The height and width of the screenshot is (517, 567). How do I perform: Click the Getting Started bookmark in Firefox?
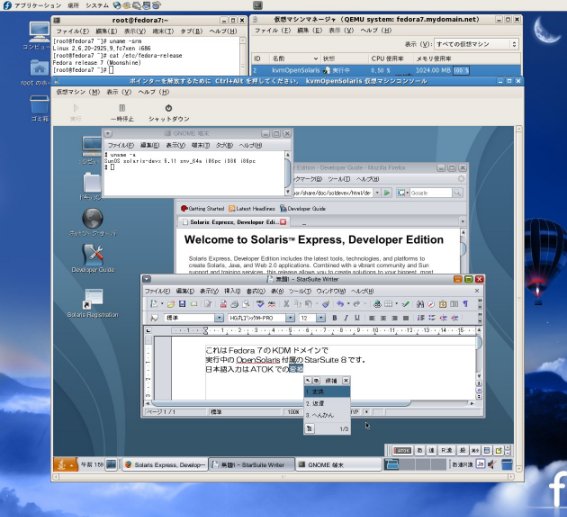[202, 209]
